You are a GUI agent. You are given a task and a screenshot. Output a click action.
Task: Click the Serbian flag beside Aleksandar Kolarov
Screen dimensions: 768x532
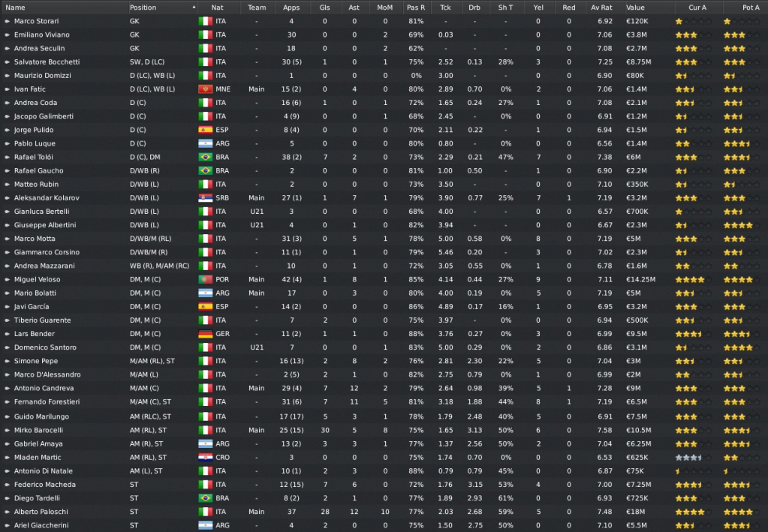204,198
